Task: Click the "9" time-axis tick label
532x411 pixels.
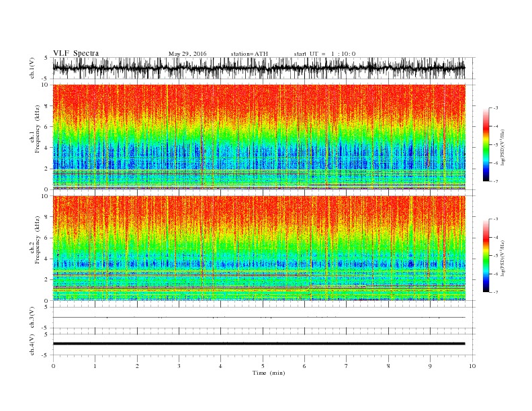Action: [430, 366]
